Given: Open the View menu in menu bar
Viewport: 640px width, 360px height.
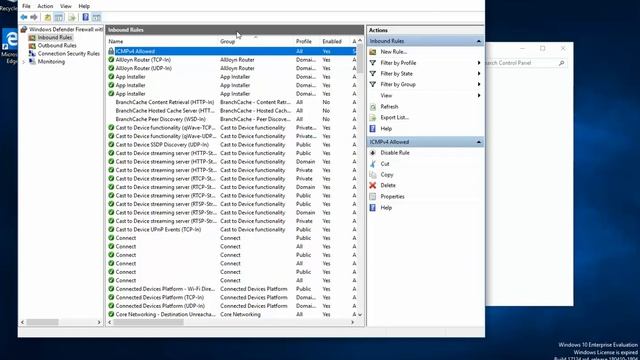Looking at the screenshot, I should [x=66, y=6].
